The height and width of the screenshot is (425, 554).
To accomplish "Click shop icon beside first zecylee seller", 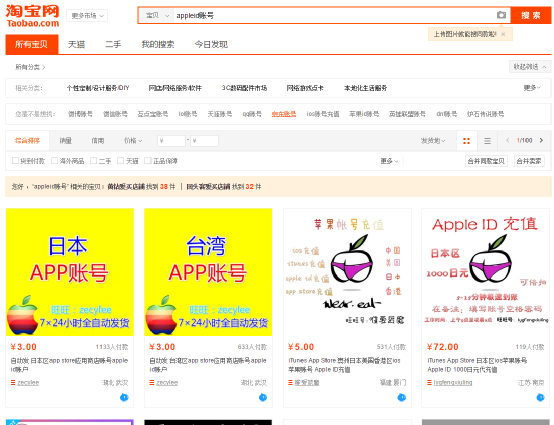I will [13, 382].
